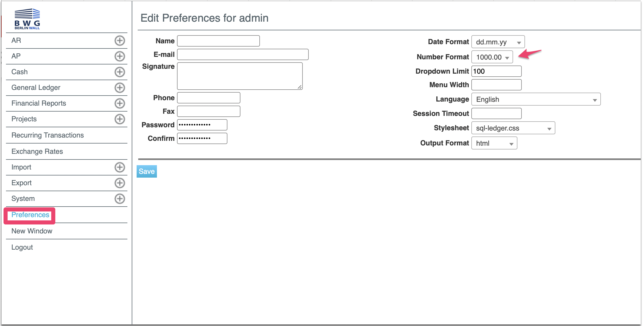Screen dimensions: 644x326
Task: Expand General Ledger with plus icon
Action: point(120,88)
